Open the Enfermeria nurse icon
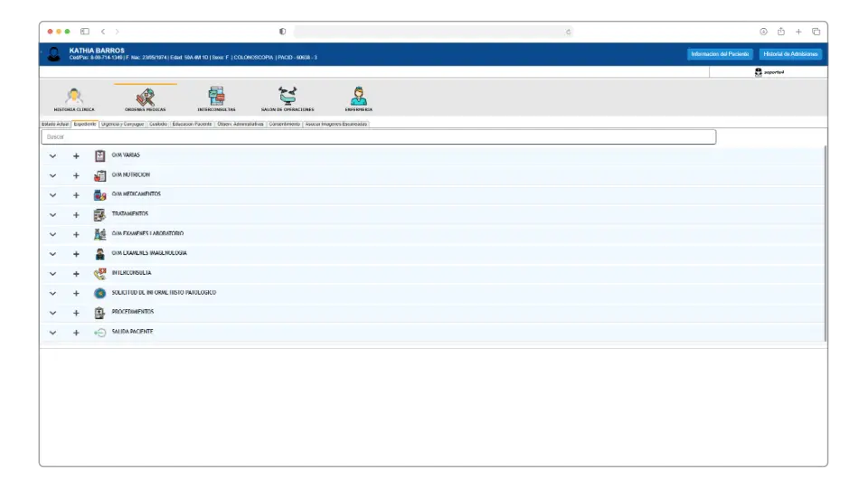The width and height of the screenshot is (868, 488). pos(358,97)
